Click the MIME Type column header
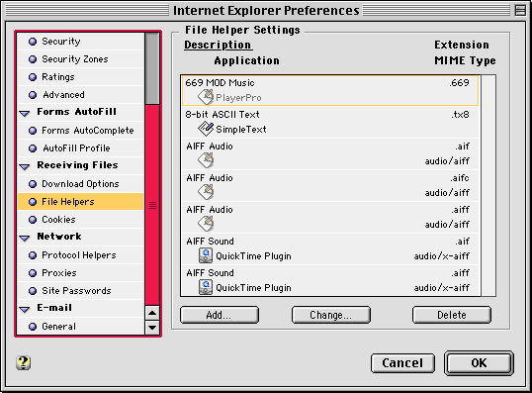 (465, 60)
